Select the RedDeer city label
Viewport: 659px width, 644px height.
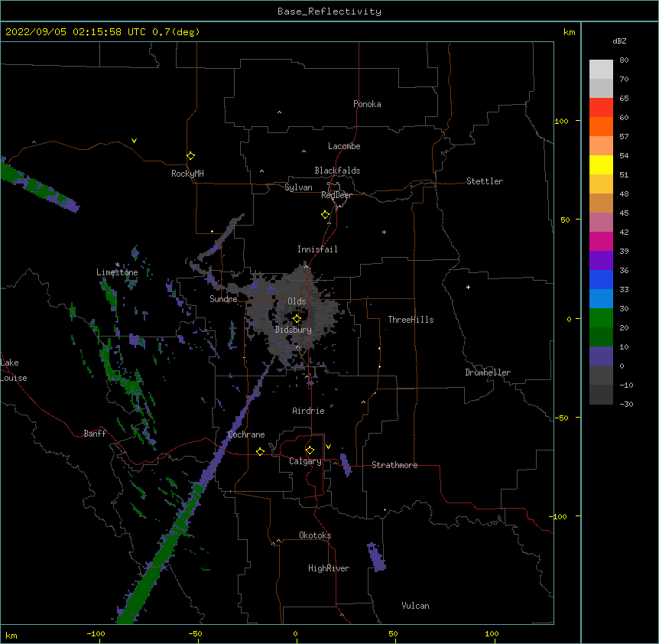click(336, 195)
